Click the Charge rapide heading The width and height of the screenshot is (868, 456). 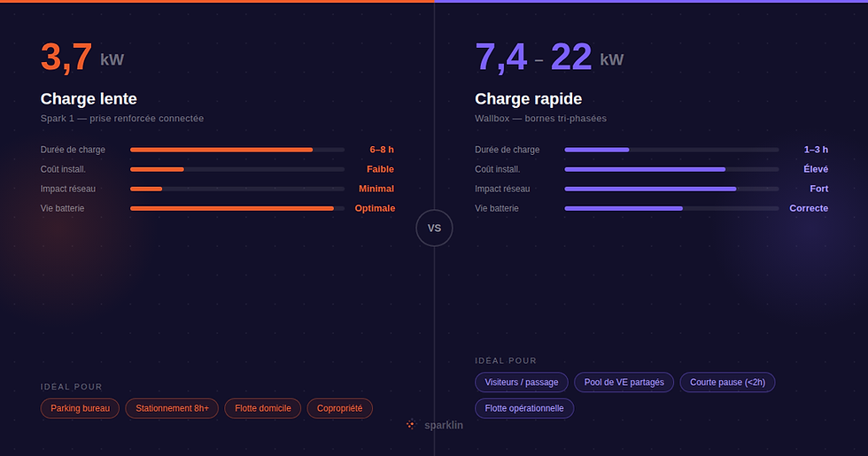[x=528, y=99]
